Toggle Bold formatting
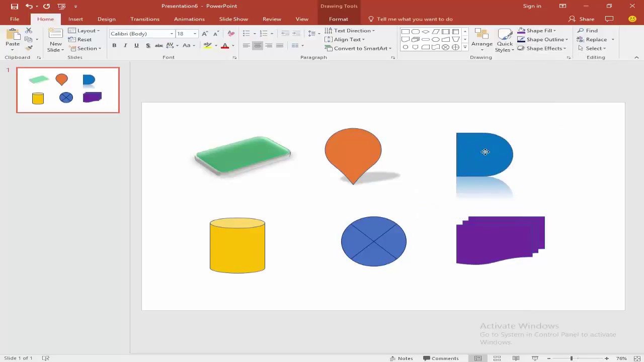 [x=114, y=45]
